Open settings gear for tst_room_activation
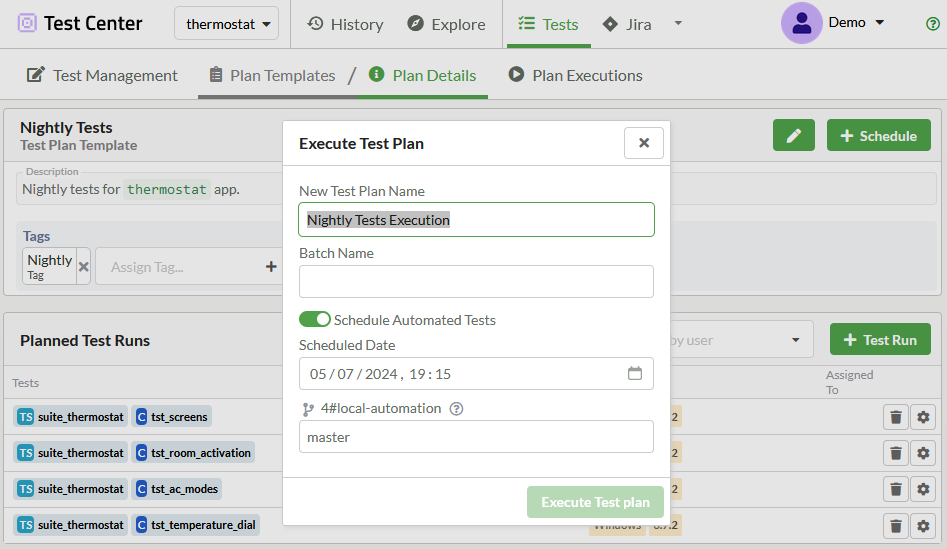The image size is (947, 549). click(922, 453)
